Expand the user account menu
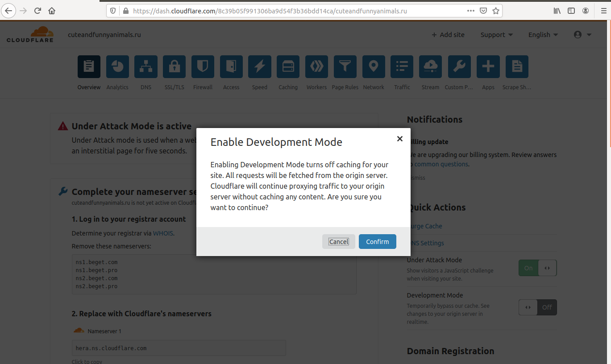The height and width of the screenshot is (364, 611). coord(582,35)
